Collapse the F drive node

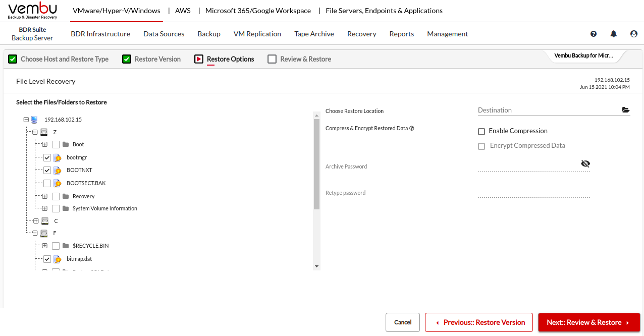35,233
